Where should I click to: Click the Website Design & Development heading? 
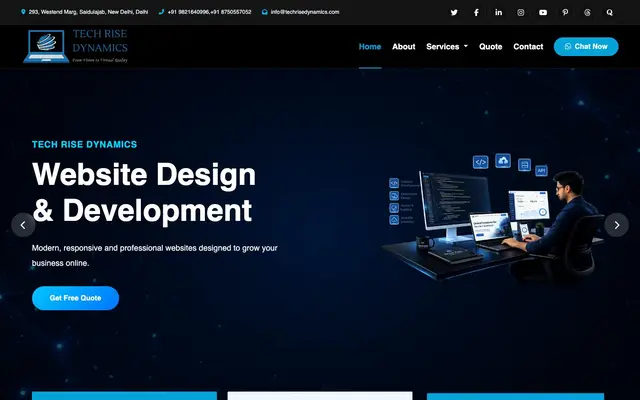click(x=144, y=192)
